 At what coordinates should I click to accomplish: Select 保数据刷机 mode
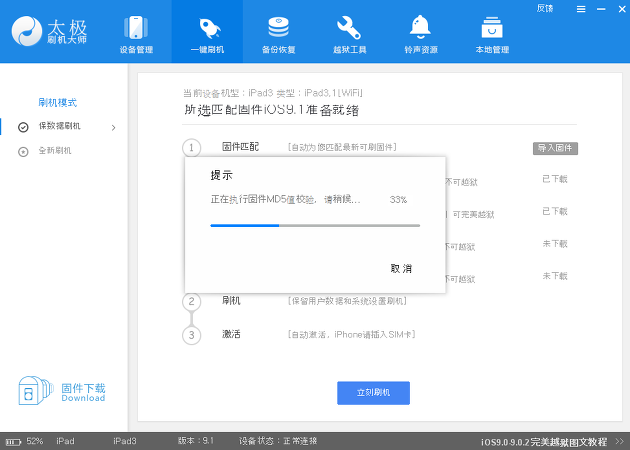pyautogui.click(x=59, y=126)
